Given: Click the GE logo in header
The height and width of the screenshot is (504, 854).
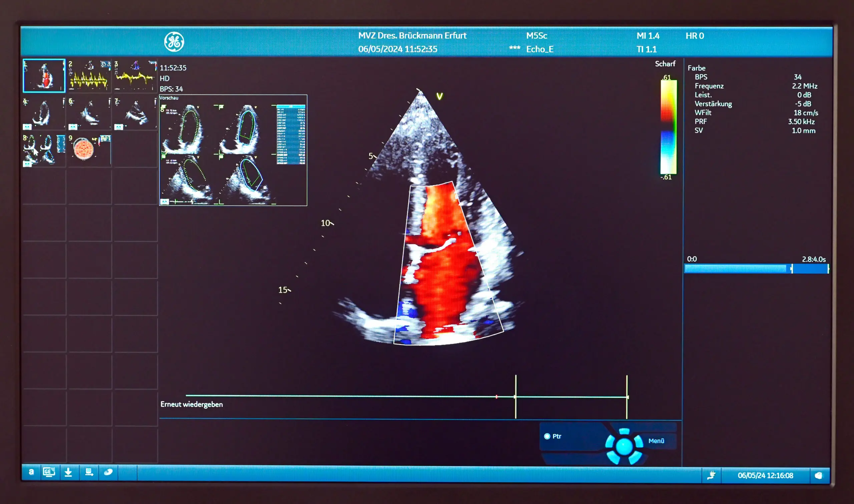Looking at the screenshot, I should coord(174,42).
